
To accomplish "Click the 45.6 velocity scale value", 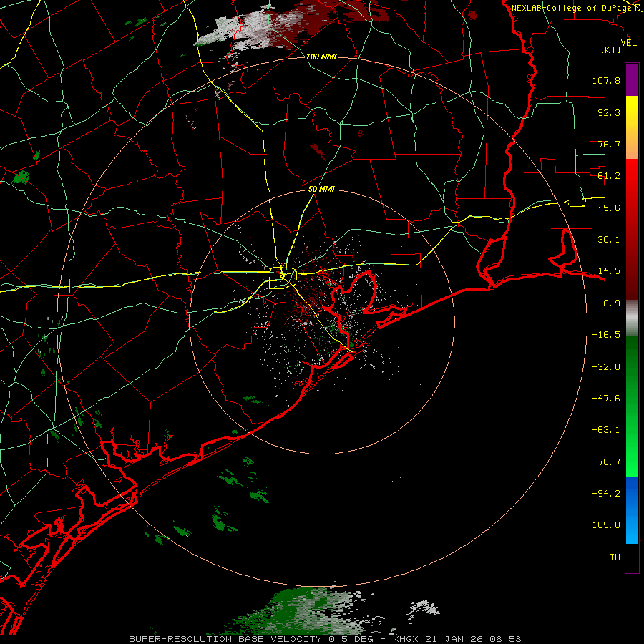I will (609, 208).
